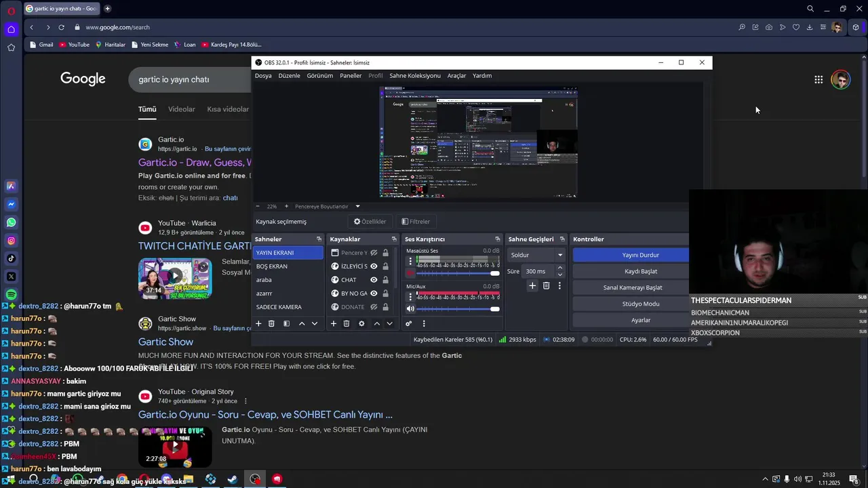
Task: Open Aria AI in Opera sidebar
Action: (11, 186)
